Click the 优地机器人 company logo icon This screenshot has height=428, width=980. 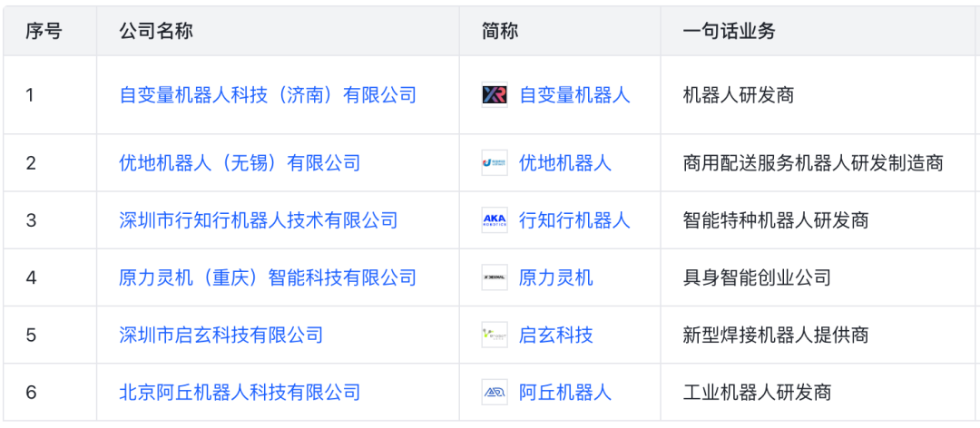495,163
